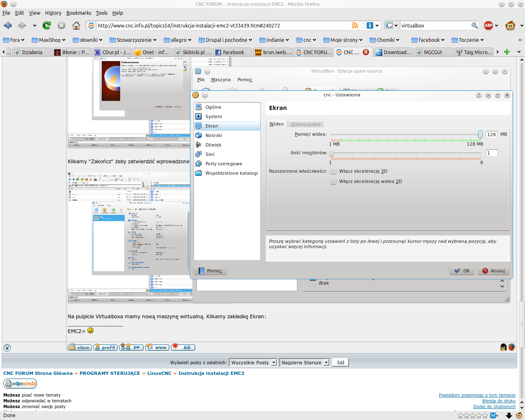The height and width of the screenshot is (420, 525).
Task: Click RSS feed icon in address bar
Action: (355, 25)
